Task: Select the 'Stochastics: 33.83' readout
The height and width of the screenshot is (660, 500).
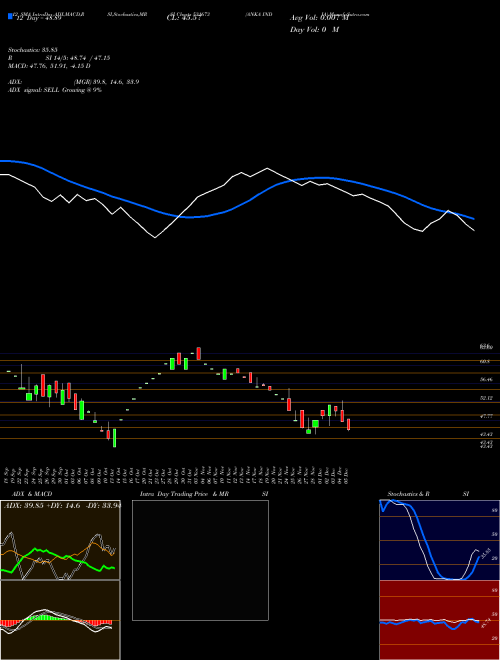Action: 33,50
